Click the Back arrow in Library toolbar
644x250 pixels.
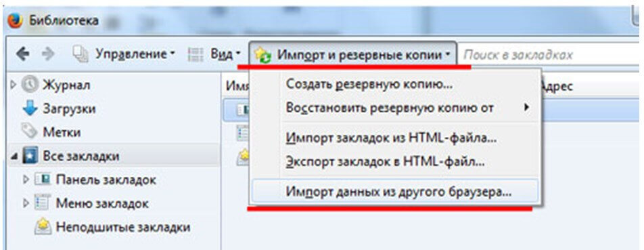coord(23,54)
